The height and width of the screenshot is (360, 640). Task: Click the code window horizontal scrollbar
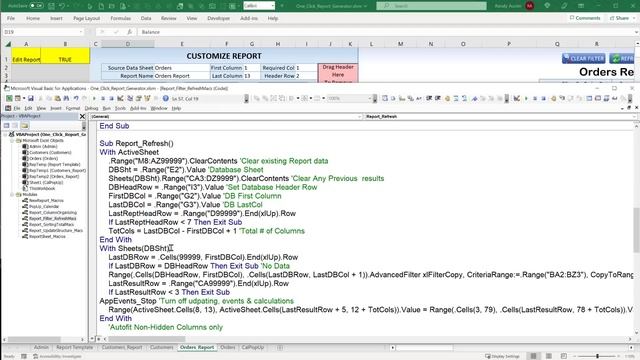tap(146, 339)
